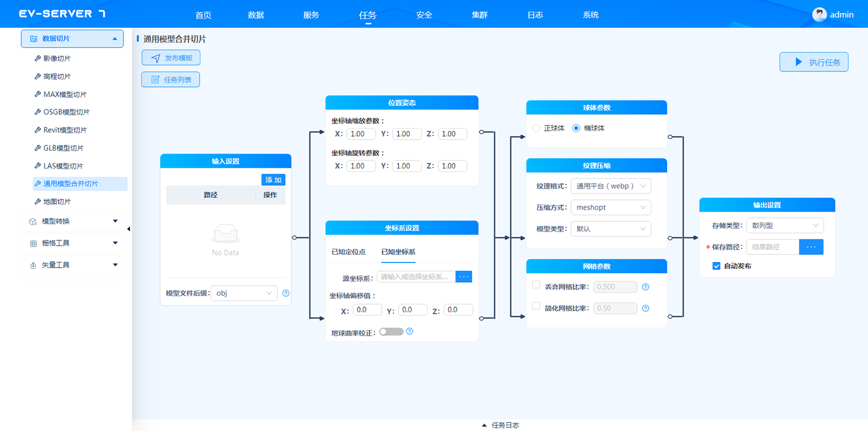Viewport: 868px width, 431px height.
Task: Click the 添加 button in 输入设置
Action: tap(273, 180)
